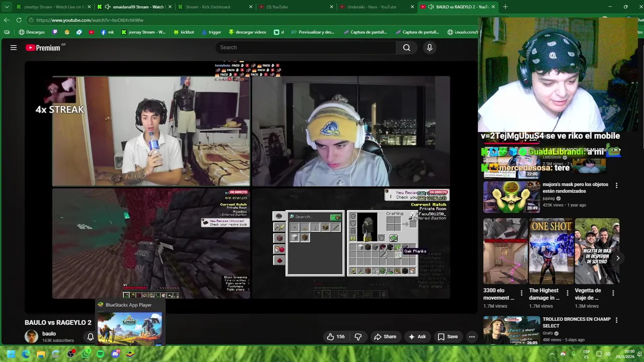Open the YouTube hamburger guide menu
The height and width of the screenshot is (362, 644).
[x=14, y=48]
